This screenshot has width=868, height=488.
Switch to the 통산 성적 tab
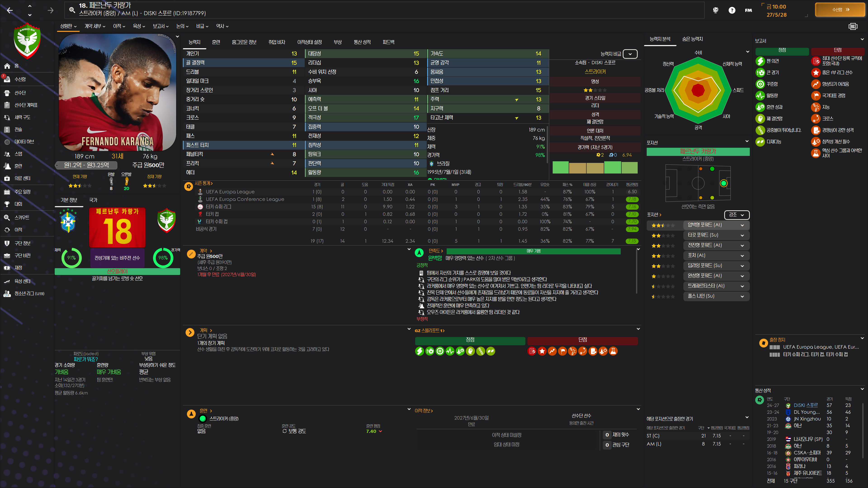pyautogui.click(x=362, y=42)
